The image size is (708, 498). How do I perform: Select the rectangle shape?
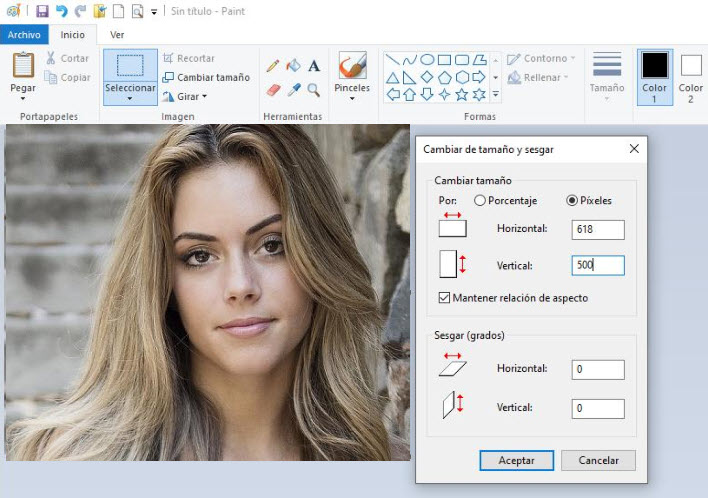click(x=444, y=60)
